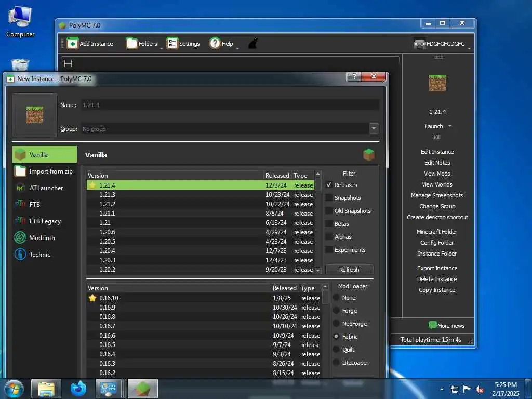Click Delete Instance in side panel
Screen dimensions: 532x399
(x=437, y=279)
